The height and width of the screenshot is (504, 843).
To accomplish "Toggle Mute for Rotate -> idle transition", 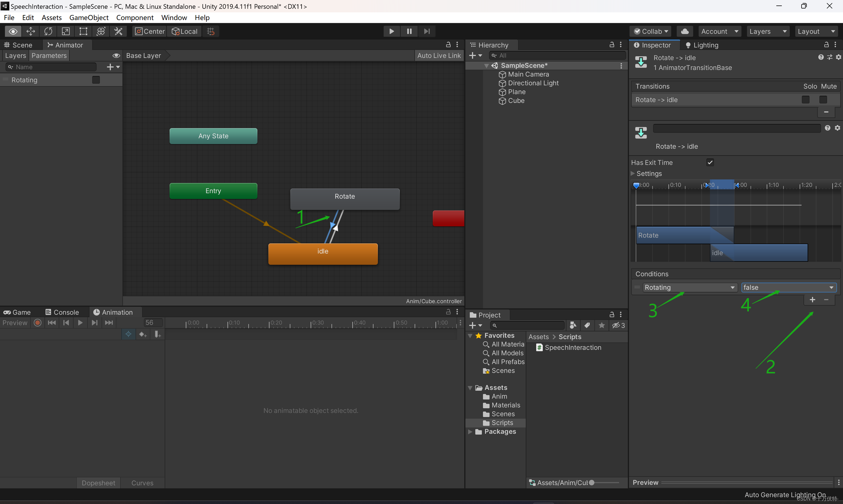I will point(823,100).
